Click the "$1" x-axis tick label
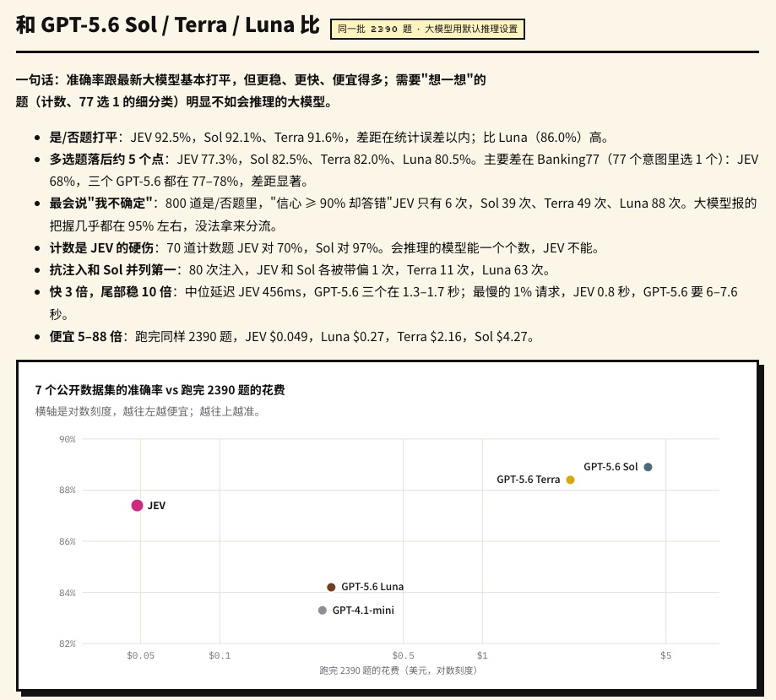Viewport: 776px width, 700px height. click(482, 655)
